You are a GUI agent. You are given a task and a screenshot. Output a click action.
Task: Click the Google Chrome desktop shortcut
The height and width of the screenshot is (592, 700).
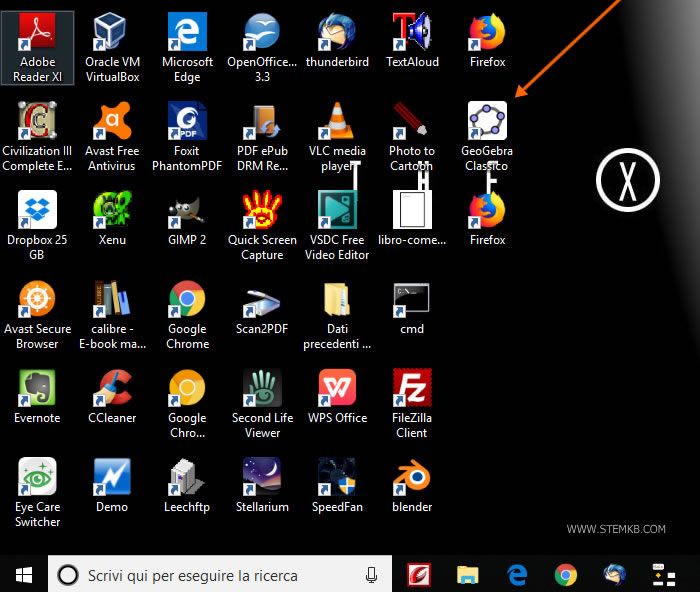187,315
